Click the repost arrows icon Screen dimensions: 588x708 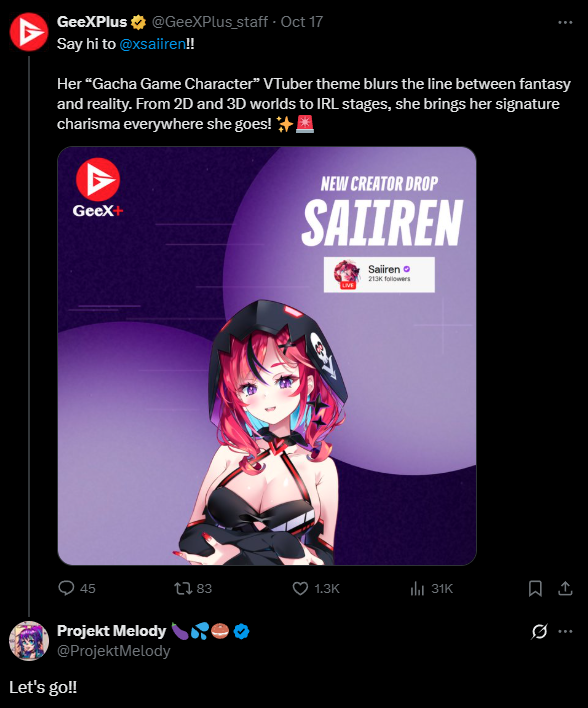pyautogui.click(x=183, y=588)
